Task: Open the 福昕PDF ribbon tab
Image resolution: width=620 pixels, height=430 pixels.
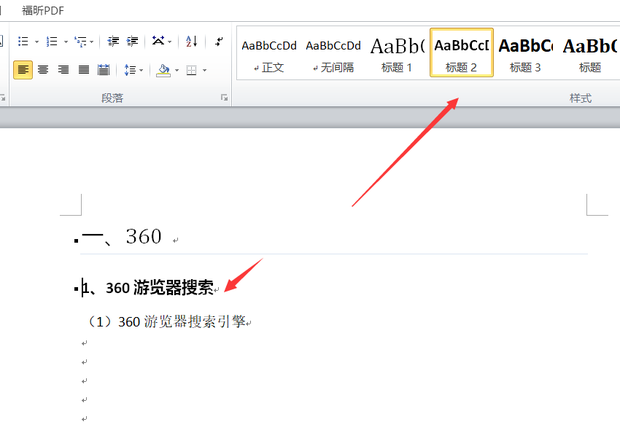Action: click(50, 9)
